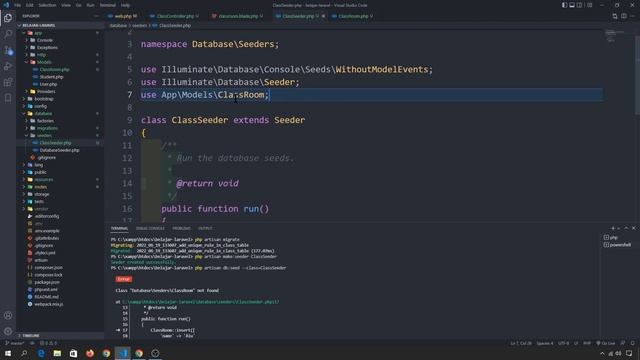640x360 pixels.
Task: Open the Help menu
Action: click(125, 5)
